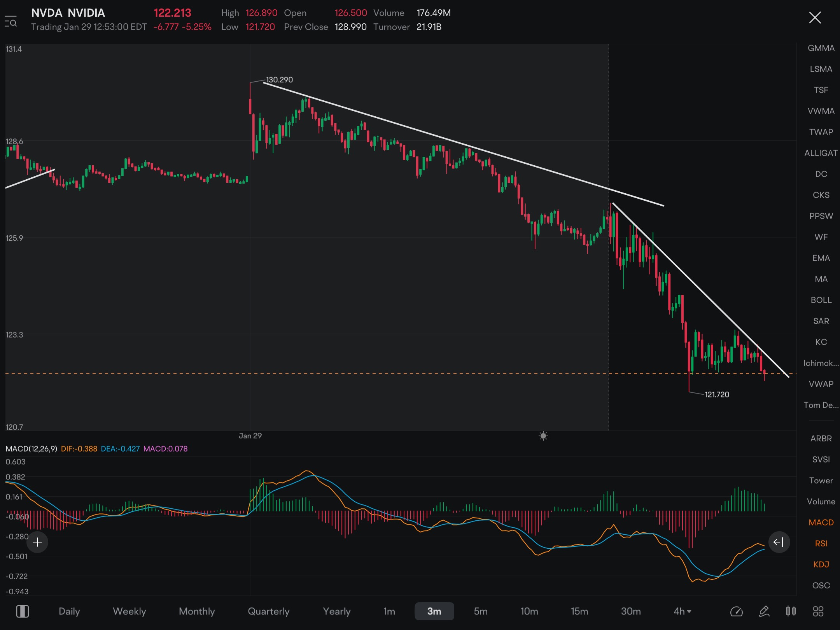840x630 pixels.
Task: Enable the Ichimoku indicator
Action: coord(821,363)
